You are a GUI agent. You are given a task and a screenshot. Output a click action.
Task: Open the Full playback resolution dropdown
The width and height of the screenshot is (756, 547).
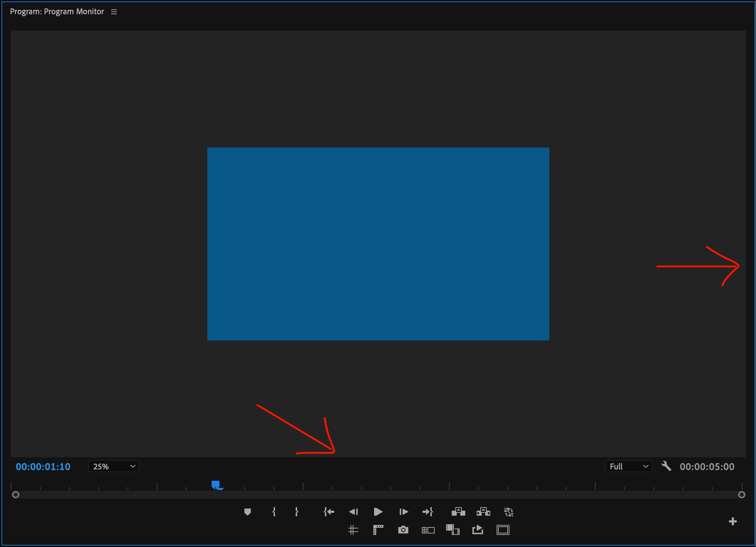[x=628, y=466]
